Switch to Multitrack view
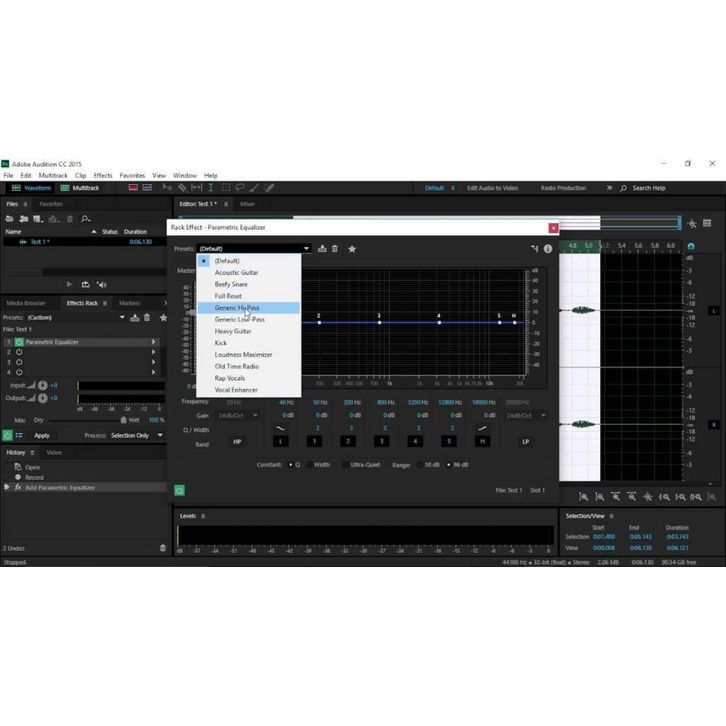 pos(80,187)
